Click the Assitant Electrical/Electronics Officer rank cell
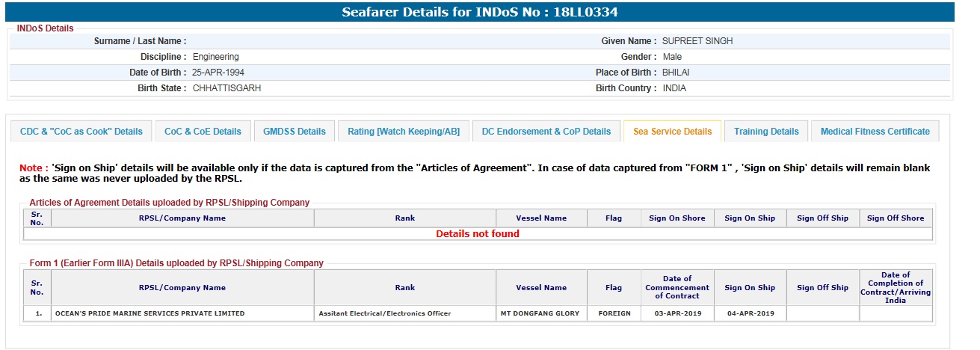This screenshot has height=350, width=980. pos(384,313)
